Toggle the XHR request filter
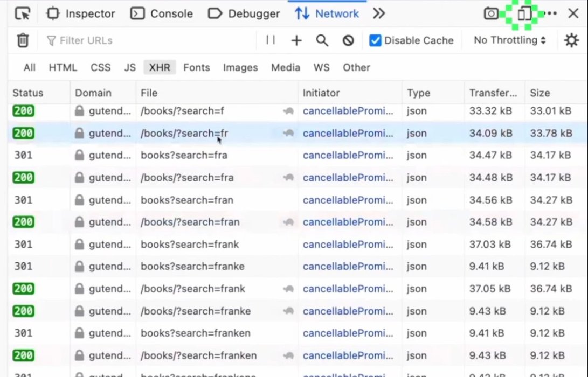Viewport: 588px width, 377px height. pos(160,67)
